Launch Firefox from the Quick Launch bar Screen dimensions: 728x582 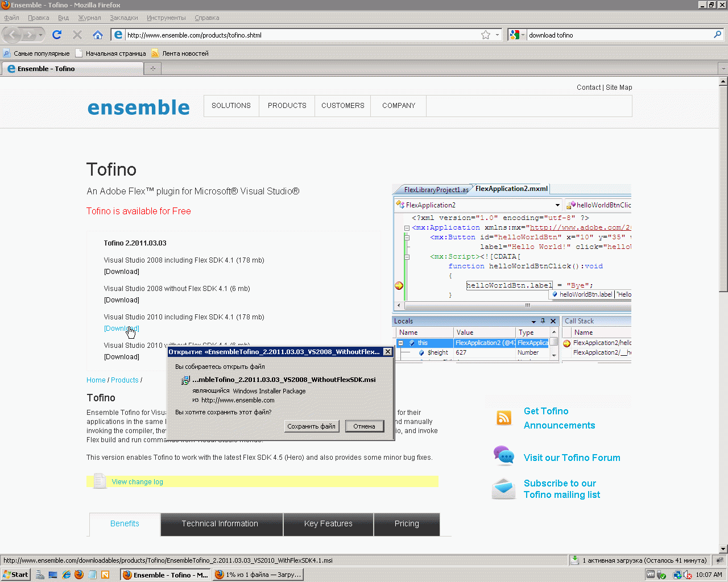(x=79, y=575)
